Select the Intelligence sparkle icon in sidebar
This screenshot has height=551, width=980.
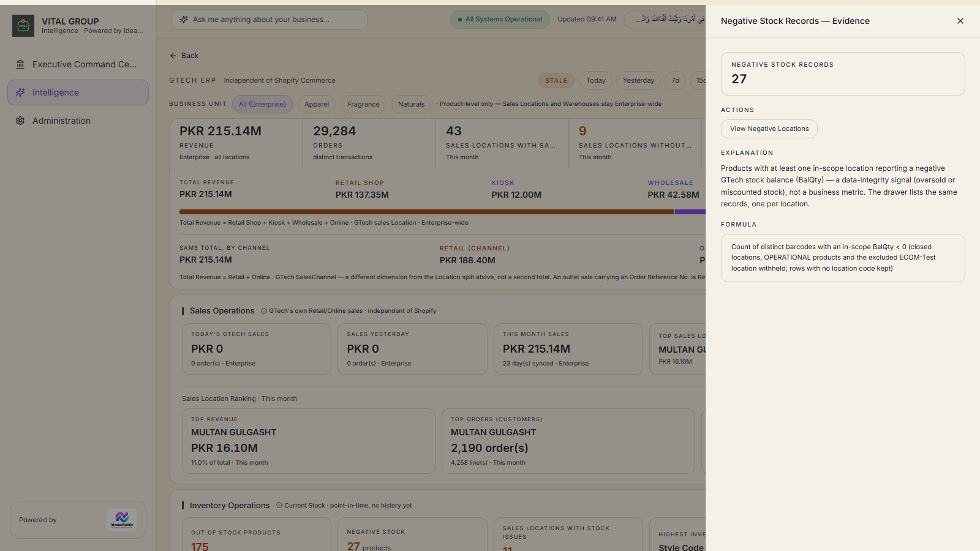coord(20,92)
